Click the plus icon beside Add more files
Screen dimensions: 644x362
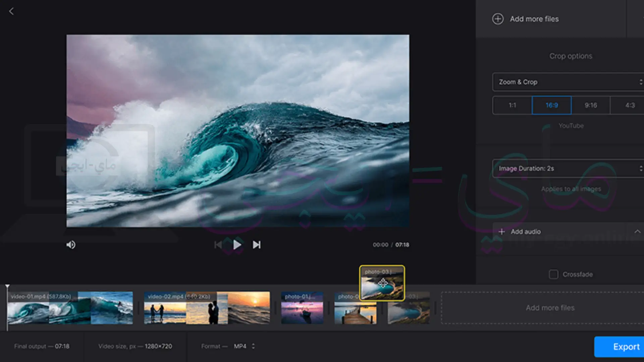(498, 19)
